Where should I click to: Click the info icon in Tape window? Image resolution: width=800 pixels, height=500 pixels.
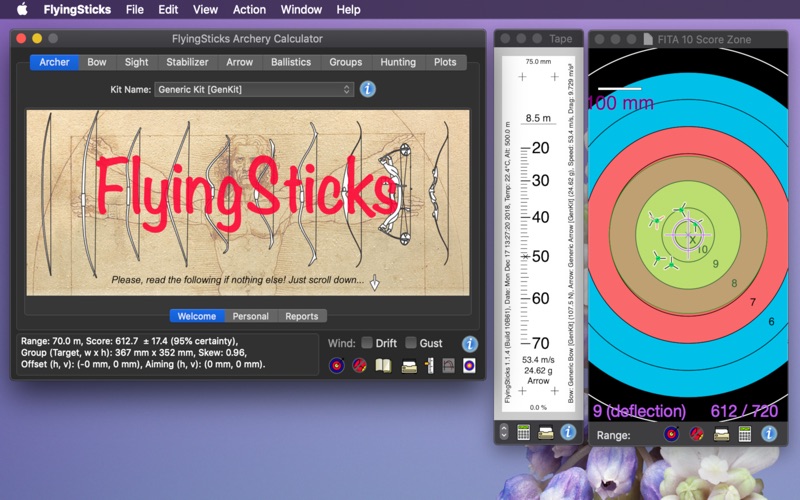tap(568, 432)
